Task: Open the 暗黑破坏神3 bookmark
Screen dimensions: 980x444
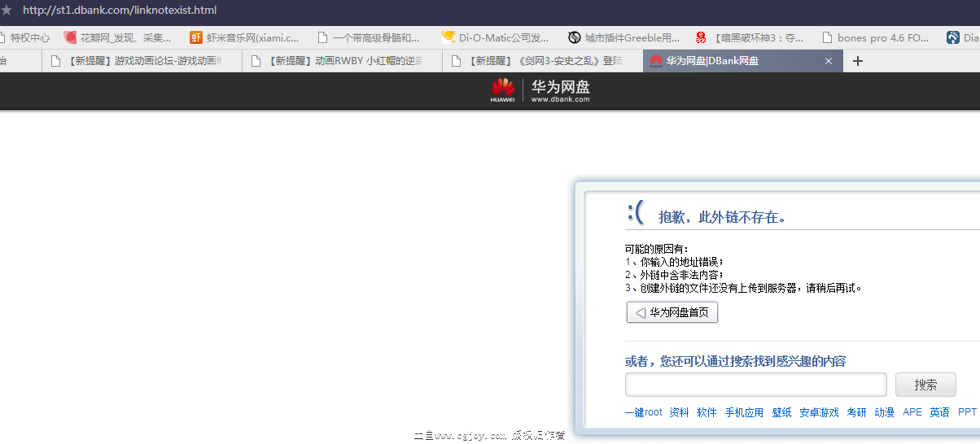Action: 750,37
